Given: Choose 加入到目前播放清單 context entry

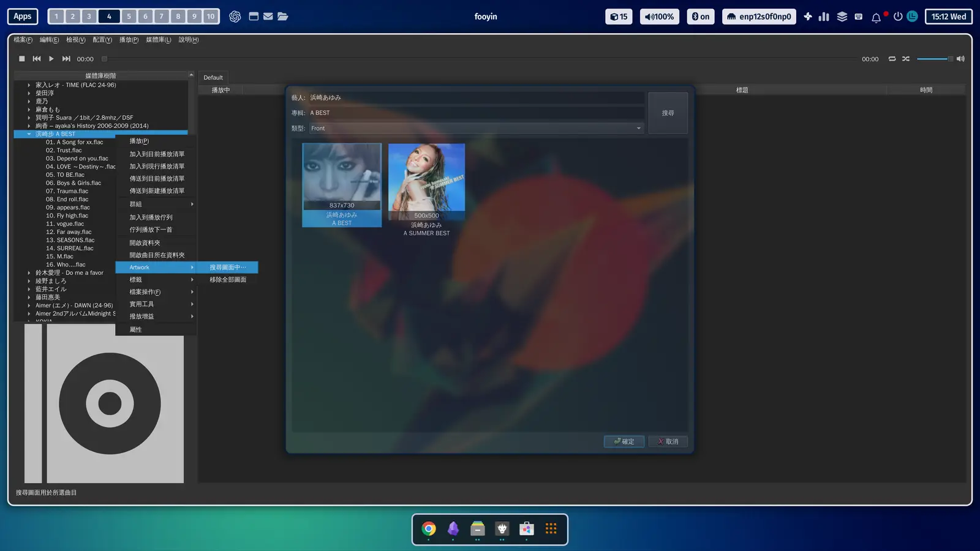Looking at the screenshot, I should (156, 154).
